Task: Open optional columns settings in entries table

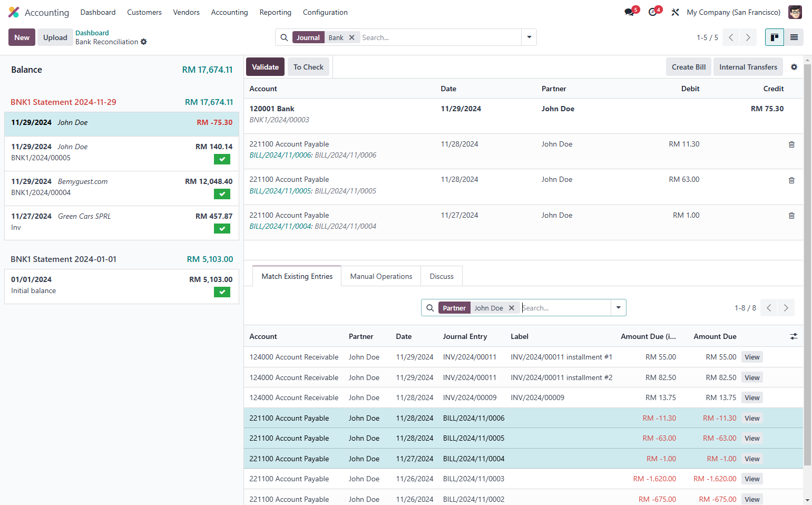Action: point(794,336)
